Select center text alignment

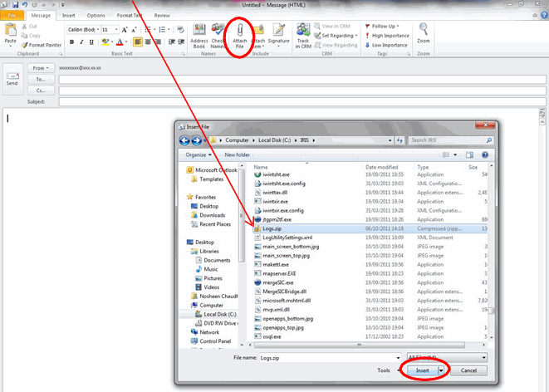148,42
